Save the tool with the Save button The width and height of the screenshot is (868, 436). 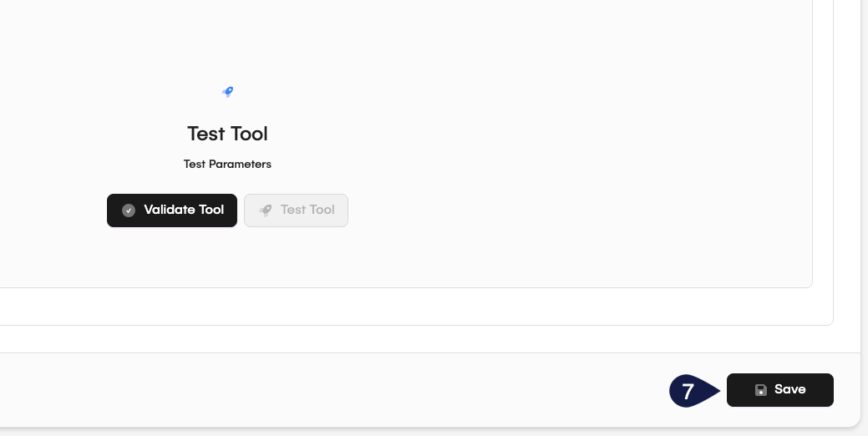pos(779,390)
